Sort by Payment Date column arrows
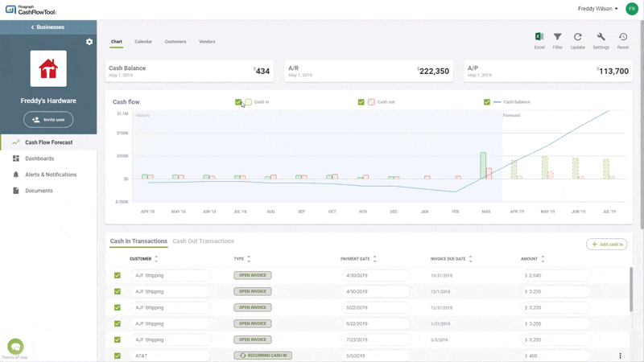 click(374, 259)
